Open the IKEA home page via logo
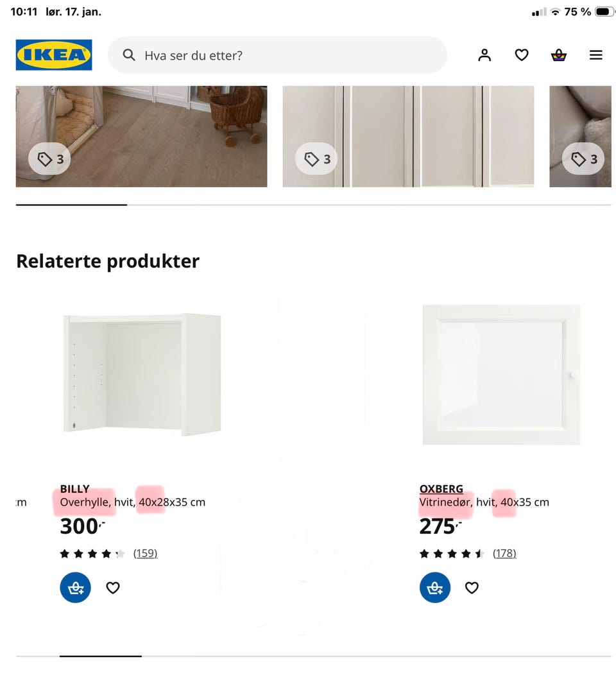 click(x=53, y=55)
